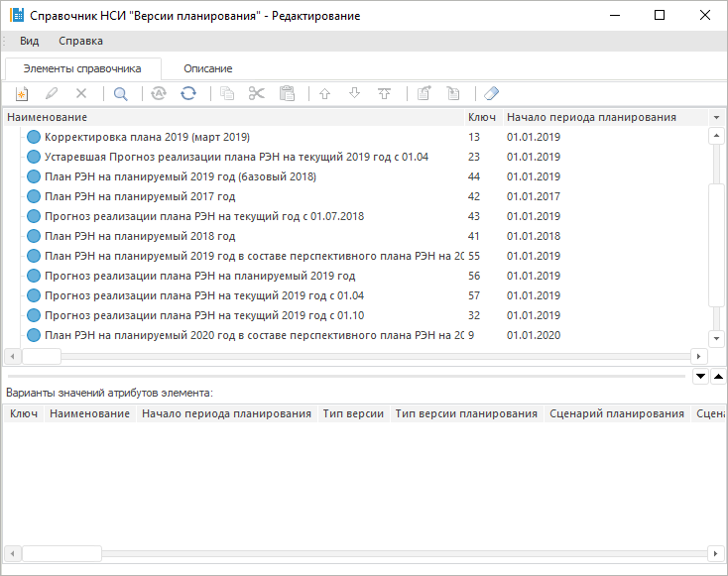The height and width of the screenshot is (576, 728).
Task: Open column header dropdown arrow
Action: [x=716, y=117]
